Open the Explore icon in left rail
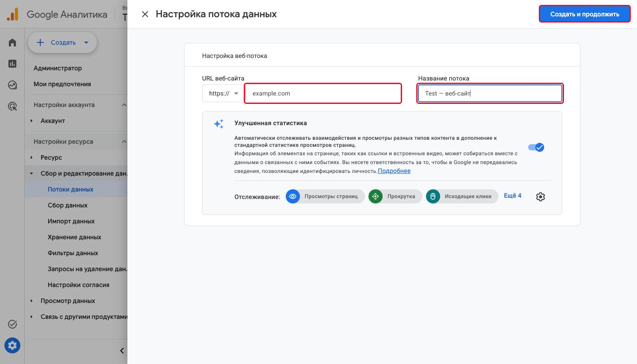Screen dimensions: 637x364 coord(12,85)
